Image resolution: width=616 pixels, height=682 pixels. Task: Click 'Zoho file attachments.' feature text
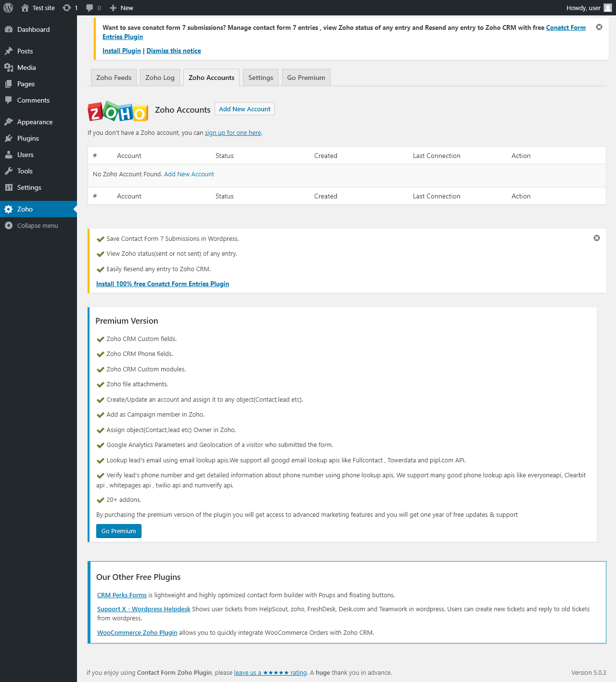[x=137, y=384]
